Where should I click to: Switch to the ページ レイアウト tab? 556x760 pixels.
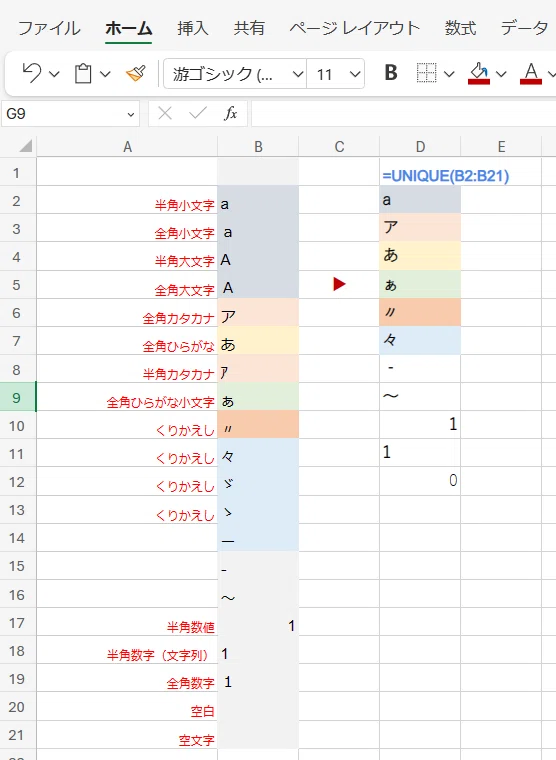(x=355, y=28)
